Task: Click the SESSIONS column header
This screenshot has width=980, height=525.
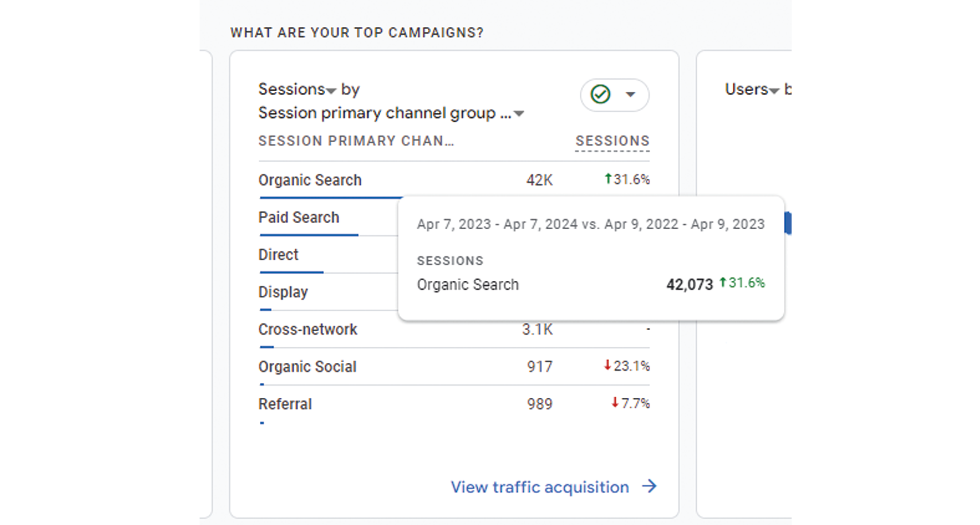Action: (612, 141)
